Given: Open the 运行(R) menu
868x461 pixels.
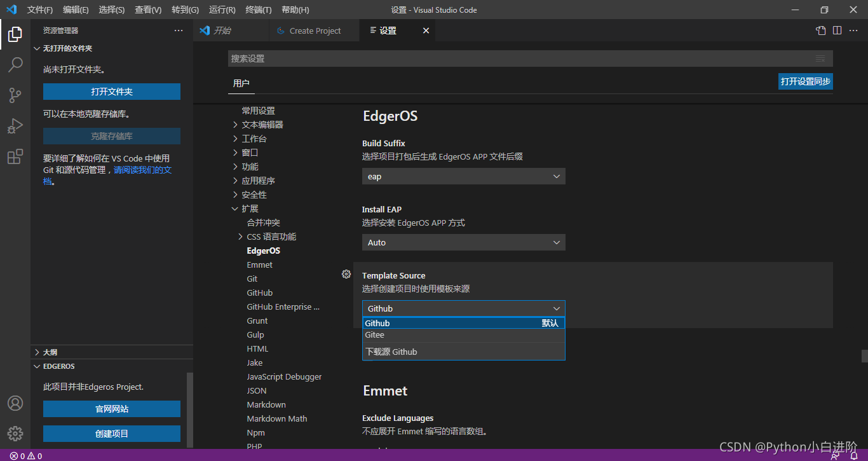Looking at the screenshot, I should [222, 10].
